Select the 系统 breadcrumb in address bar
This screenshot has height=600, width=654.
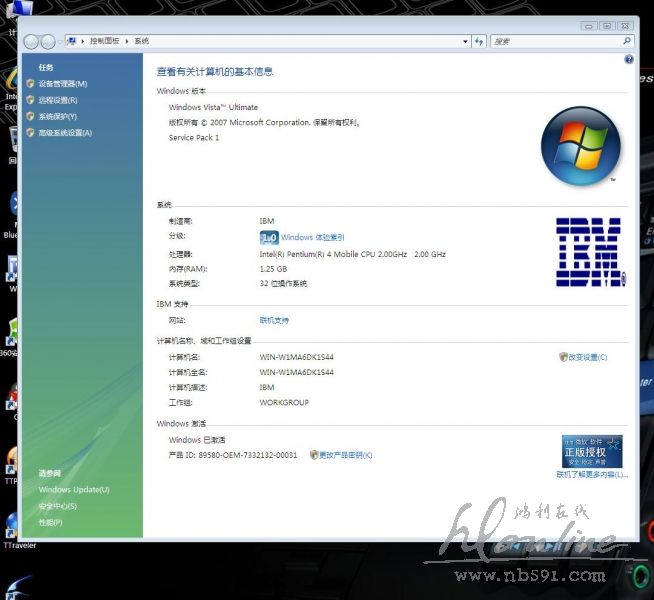pos(141,41)
